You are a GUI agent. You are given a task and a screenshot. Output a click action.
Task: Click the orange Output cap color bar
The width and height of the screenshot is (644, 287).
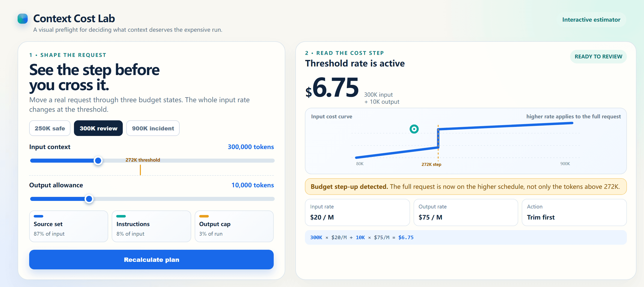[204, 216]
